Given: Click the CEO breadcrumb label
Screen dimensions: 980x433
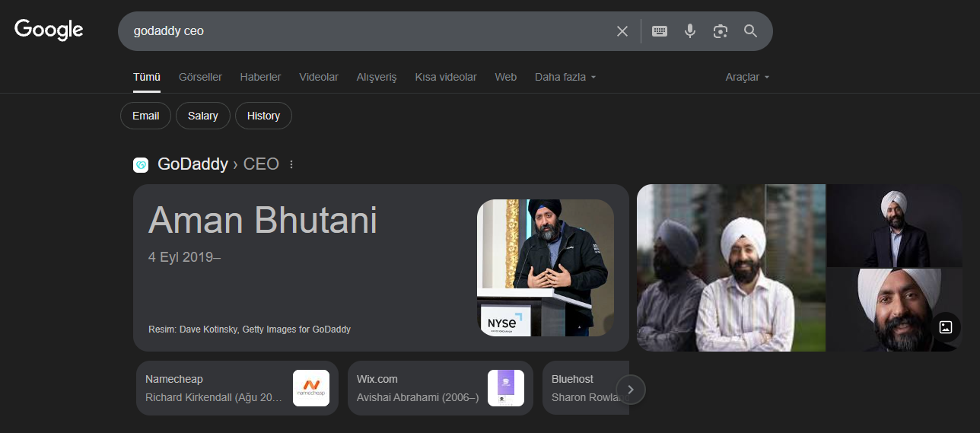Looking at the screenshot, I should [261, 164].
